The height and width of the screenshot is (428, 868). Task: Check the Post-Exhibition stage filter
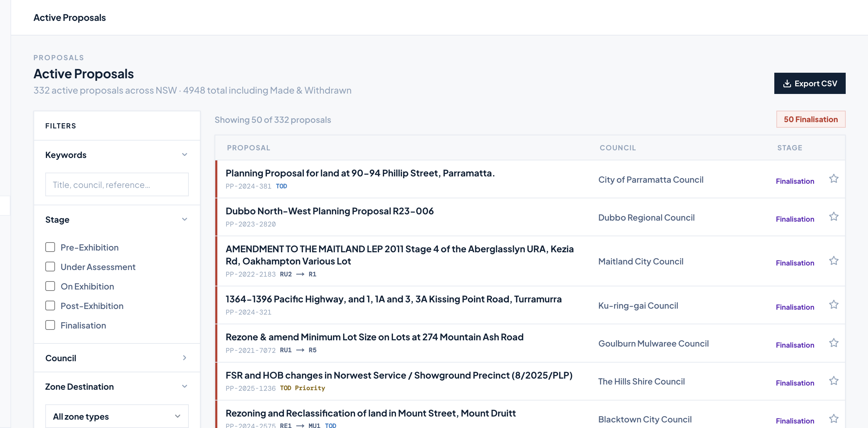pos(50,306)
